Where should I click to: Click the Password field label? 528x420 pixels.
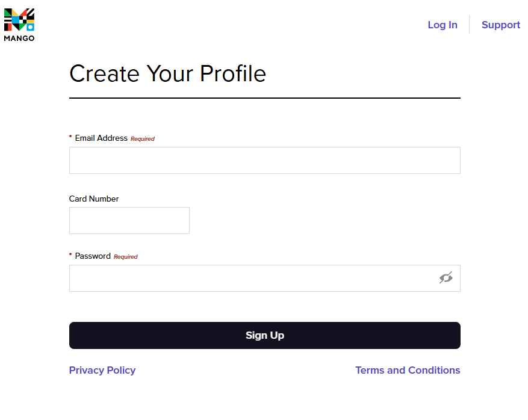[93, 256]
